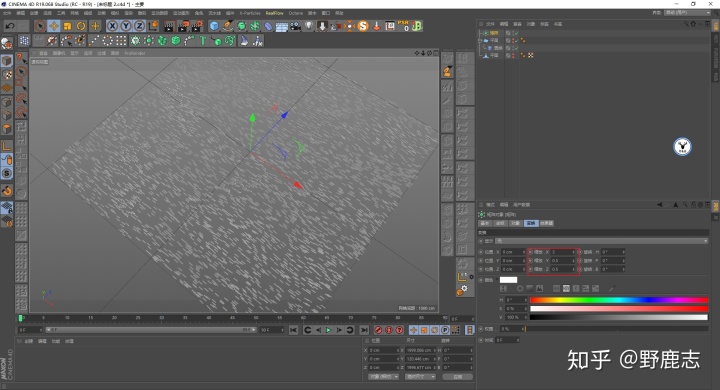
Task: Add a Cube primitive from toolbar
Action: tap(214, 26)
